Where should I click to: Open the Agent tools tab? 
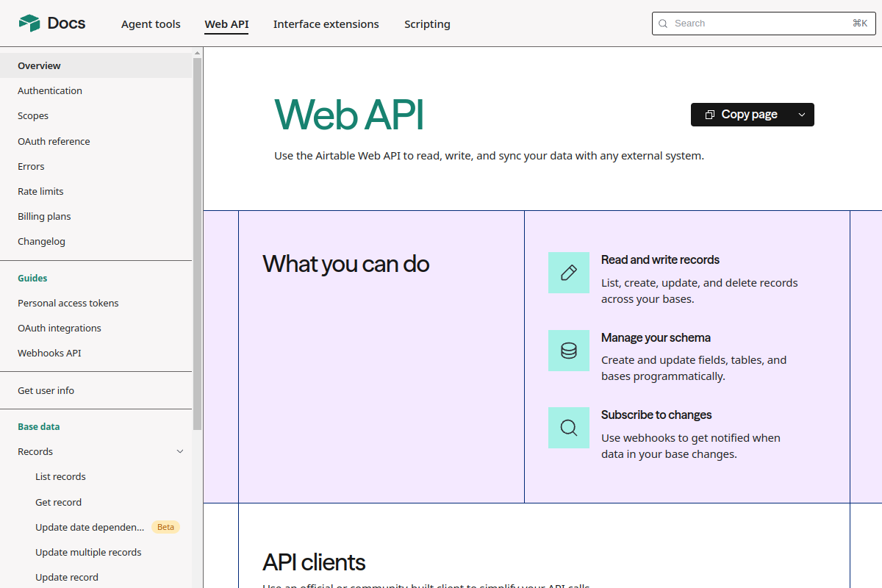151,24
